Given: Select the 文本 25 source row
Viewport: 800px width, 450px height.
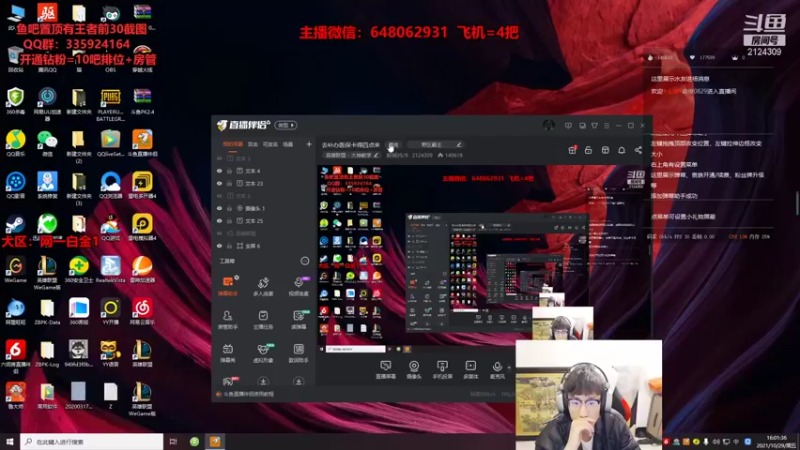Looking at the screenshot, I should 264,221.
